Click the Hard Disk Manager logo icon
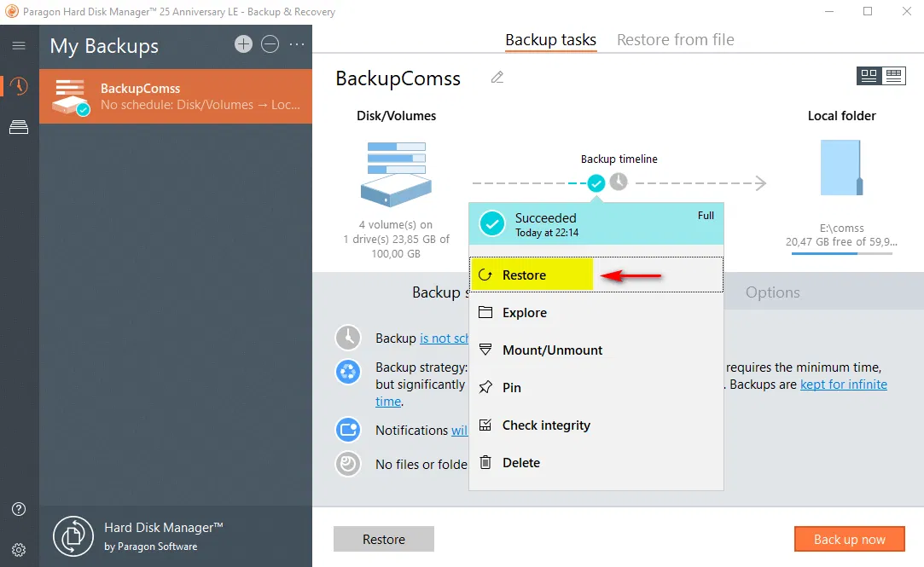Image resolution: width=924 pixels, height=567 pixels. (x=73, y=536)
